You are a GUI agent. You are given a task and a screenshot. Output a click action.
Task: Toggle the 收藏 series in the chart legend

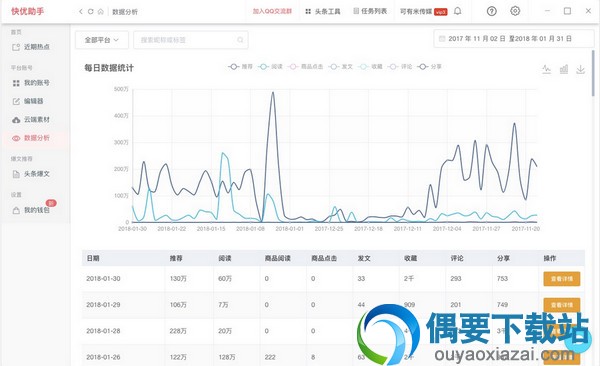(371, 67)
